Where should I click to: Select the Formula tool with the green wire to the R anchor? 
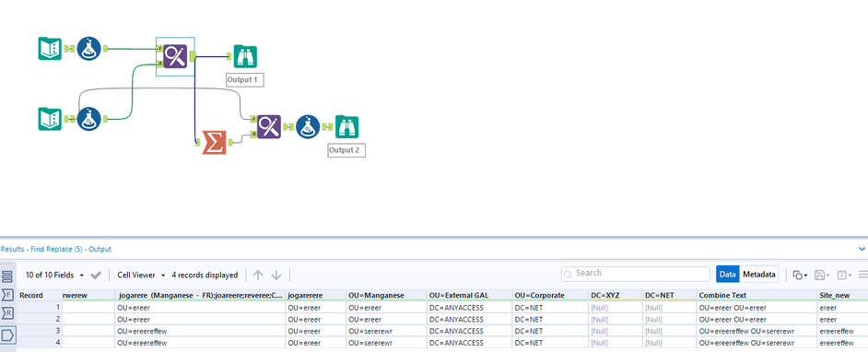point(88,119)
